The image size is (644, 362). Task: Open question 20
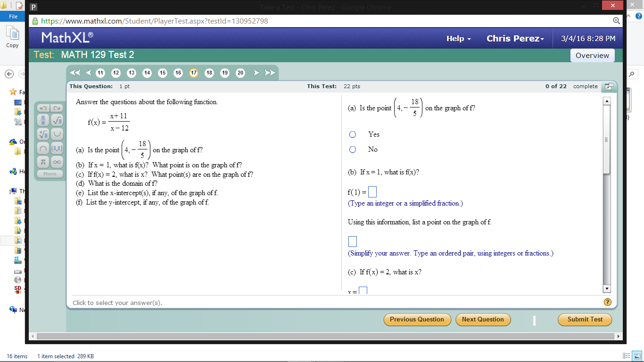point(240,73)
